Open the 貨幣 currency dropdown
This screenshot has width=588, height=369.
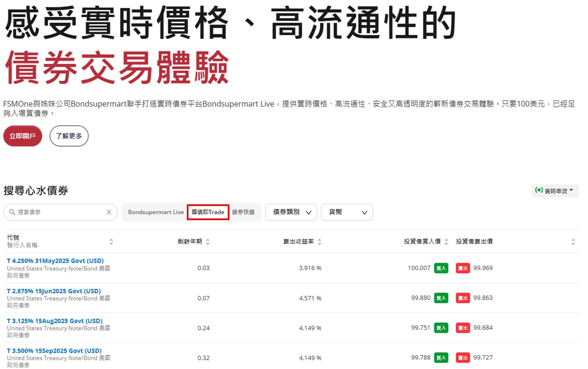pyautogui.click(x=347, y=212)
